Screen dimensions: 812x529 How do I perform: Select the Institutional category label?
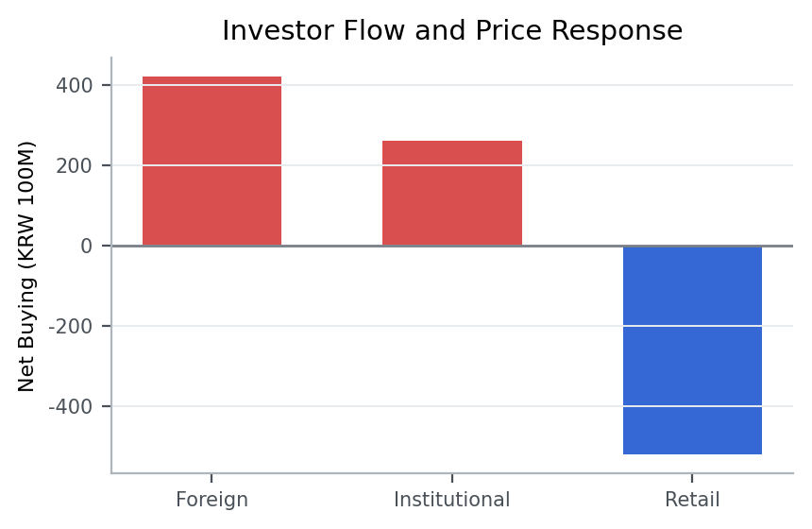click(451, 500)
